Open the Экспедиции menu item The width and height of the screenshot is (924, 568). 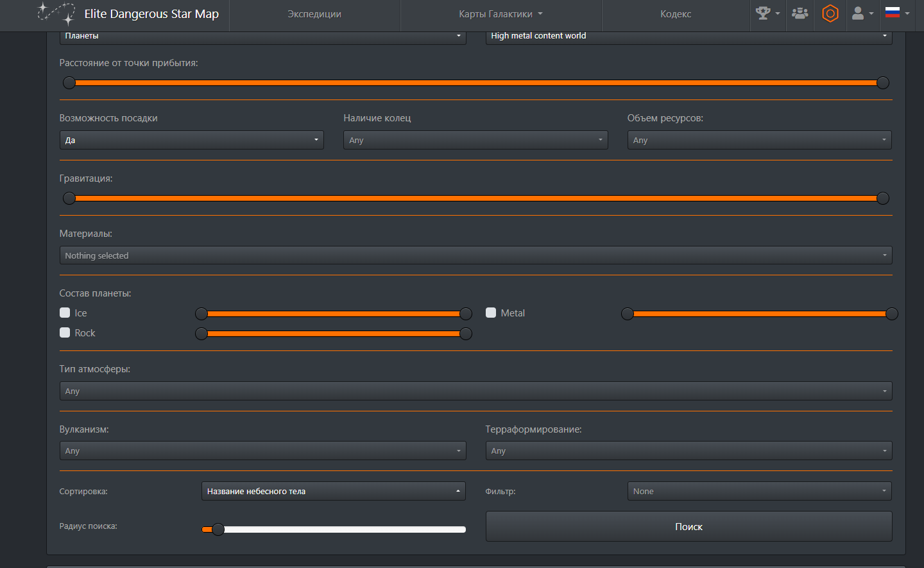[314, 14]
